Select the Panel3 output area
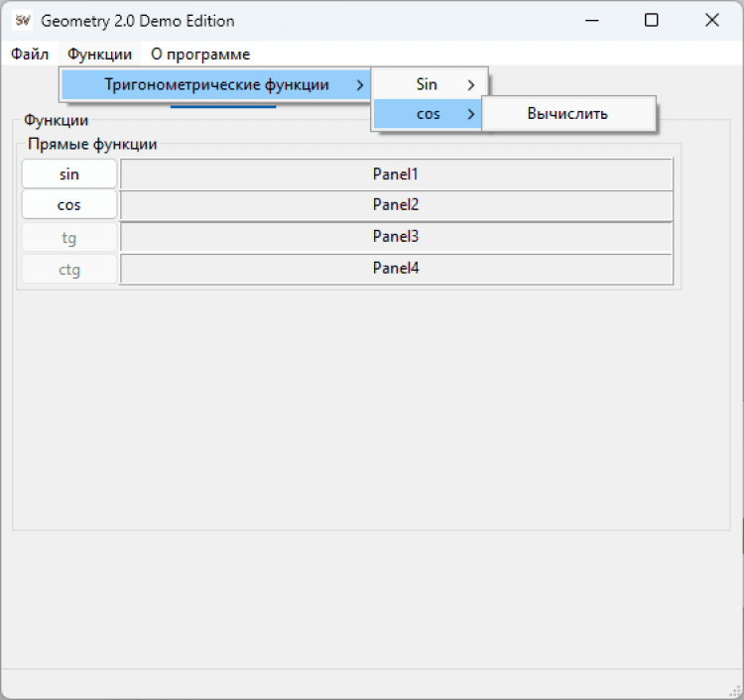Viewport: 744px width, 700px height. click(396, 237)
